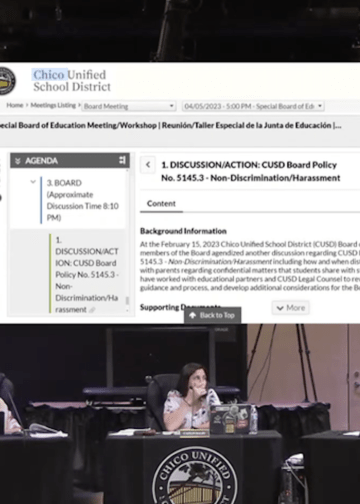360x504 pixels.
Task: Select the Content tab
Action: [161, 204]
